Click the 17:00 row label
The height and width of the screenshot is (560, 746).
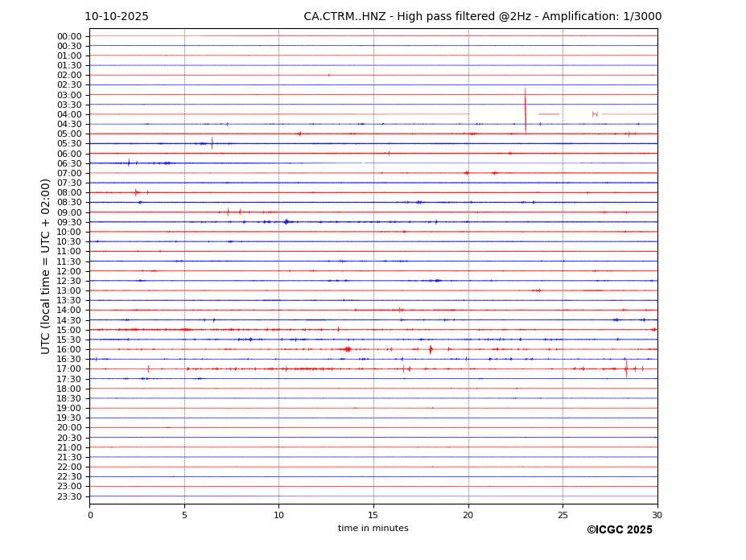point(69,369)
